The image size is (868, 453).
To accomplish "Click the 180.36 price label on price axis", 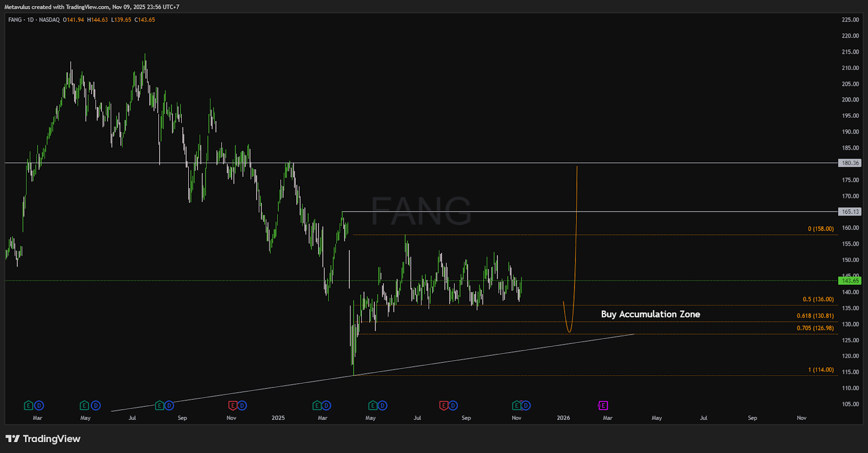I will point(850,163).
